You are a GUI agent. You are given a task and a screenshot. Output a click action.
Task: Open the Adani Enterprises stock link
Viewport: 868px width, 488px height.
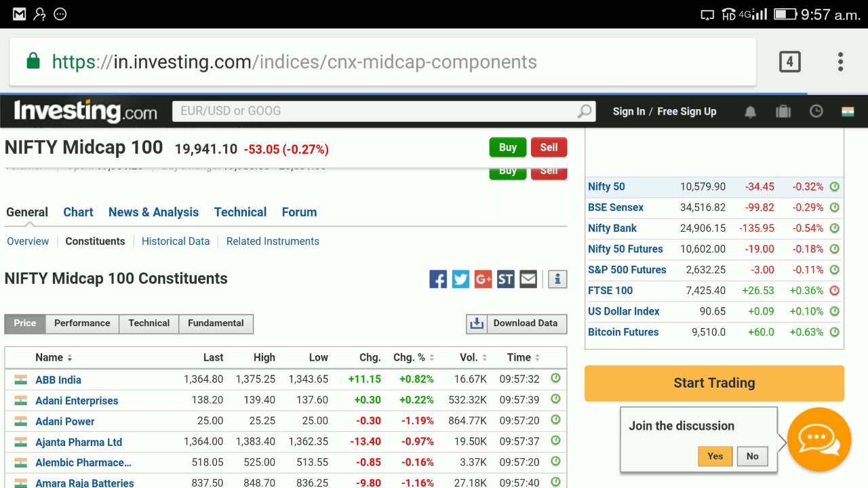pyautogui.click(x=77, y=401)
